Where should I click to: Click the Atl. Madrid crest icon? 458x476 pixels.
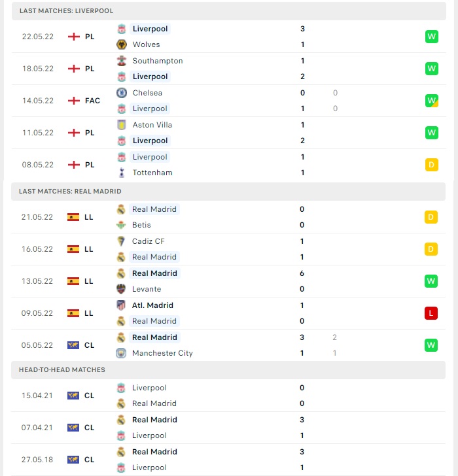(121, 305)
